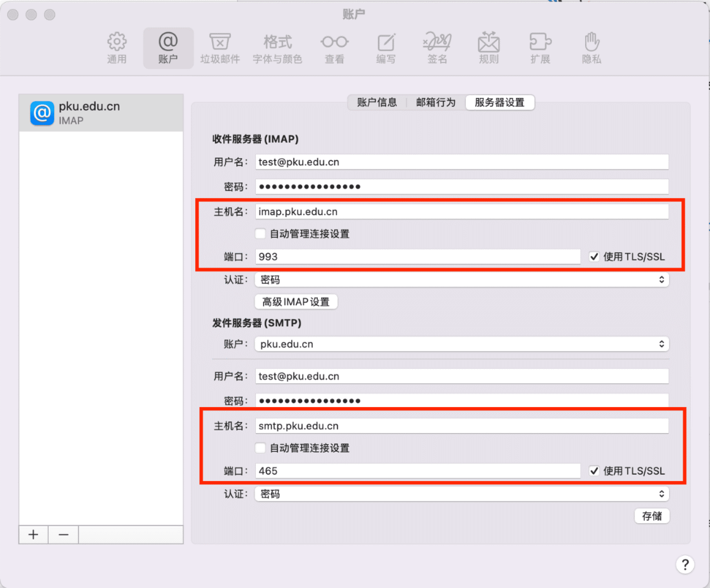Image resolution: width=710 pixels, height=588 pixels.
Task: Switch to the 邮箱行为 tab
Action: tap(436, 102)
